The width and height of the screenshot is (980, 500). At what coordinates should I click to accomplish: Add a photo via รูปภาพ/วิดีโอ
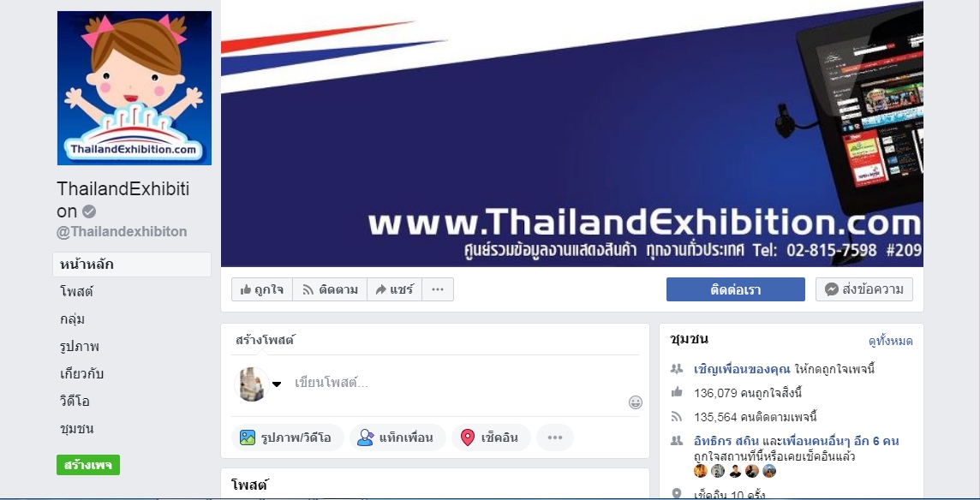(288, 437)
